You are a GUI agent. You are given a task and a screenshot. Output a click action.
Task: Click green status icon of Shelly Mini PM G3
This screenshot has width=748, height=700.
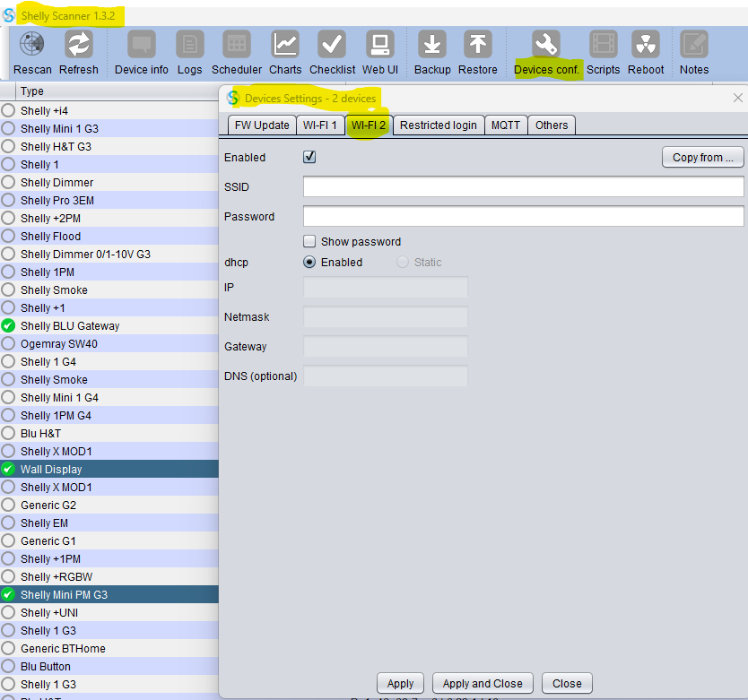tap(8, 594)
